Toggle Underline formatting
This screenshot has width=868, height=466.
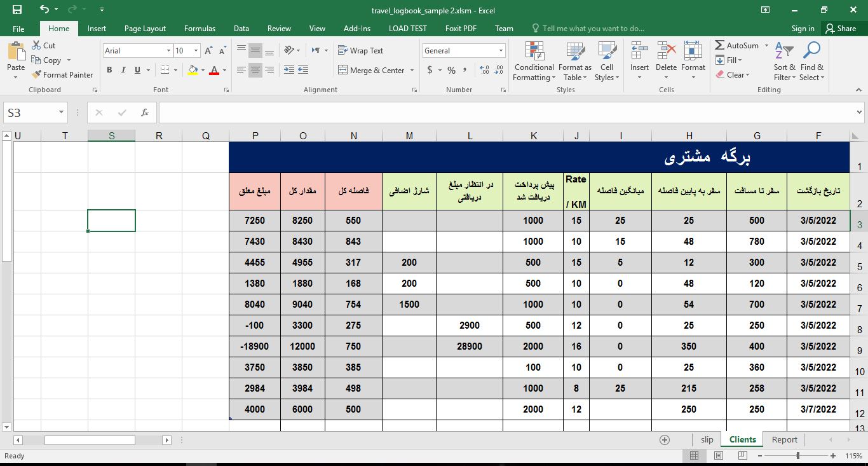click(137, 70)
